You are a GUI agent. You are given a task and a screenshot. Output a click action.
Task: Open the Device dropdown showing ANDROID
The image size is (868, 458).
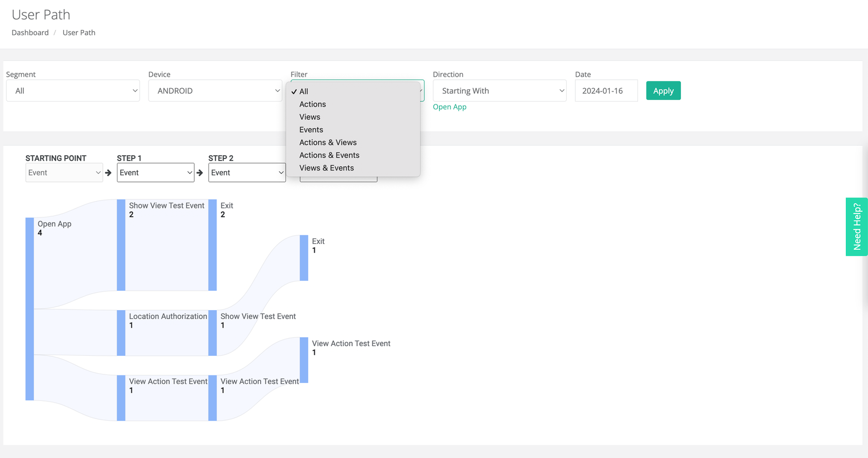pyautogui.click(x=215, y=90)
